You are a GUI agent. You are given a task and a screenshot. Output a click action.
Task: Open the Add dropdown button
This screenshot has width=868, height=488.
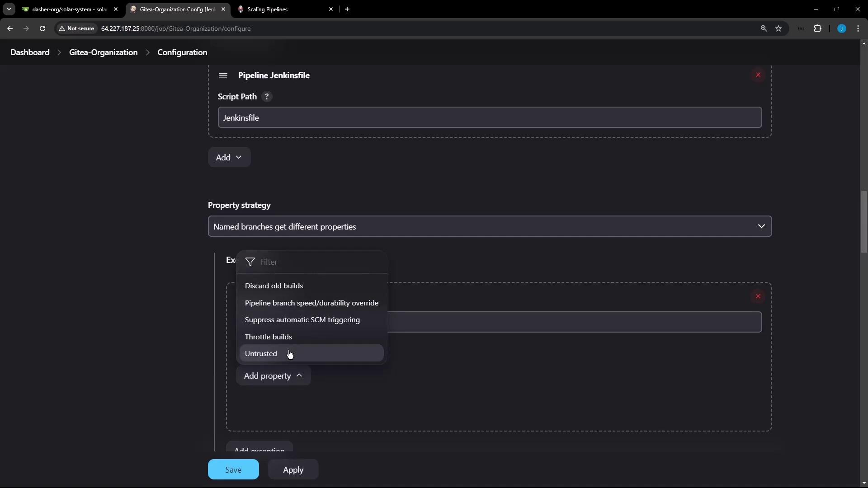coord(229,157)
